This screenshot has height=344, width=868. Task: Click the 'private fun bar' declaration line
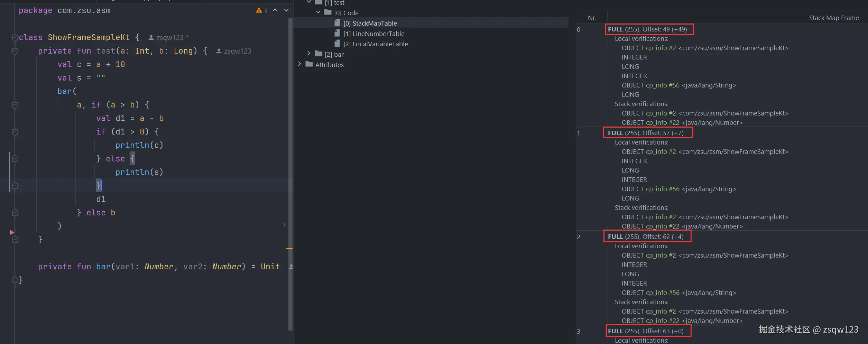159,267
